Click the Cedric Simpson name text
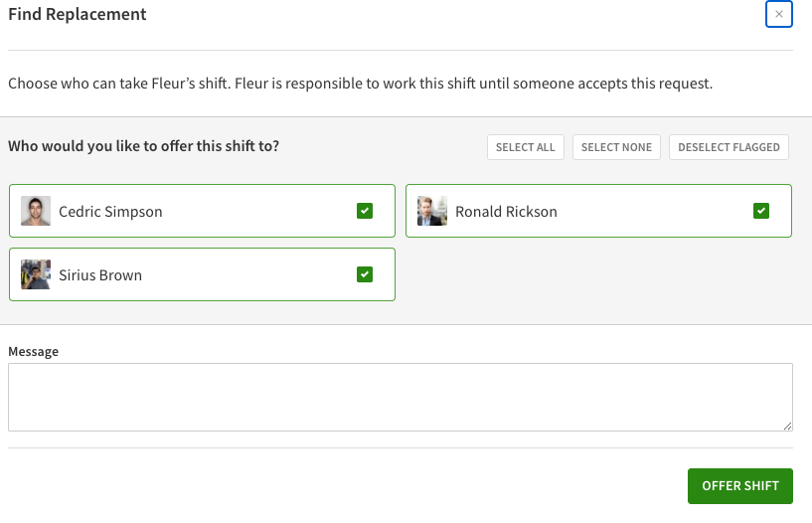The image size is (812, 523). tap(110, 212)
